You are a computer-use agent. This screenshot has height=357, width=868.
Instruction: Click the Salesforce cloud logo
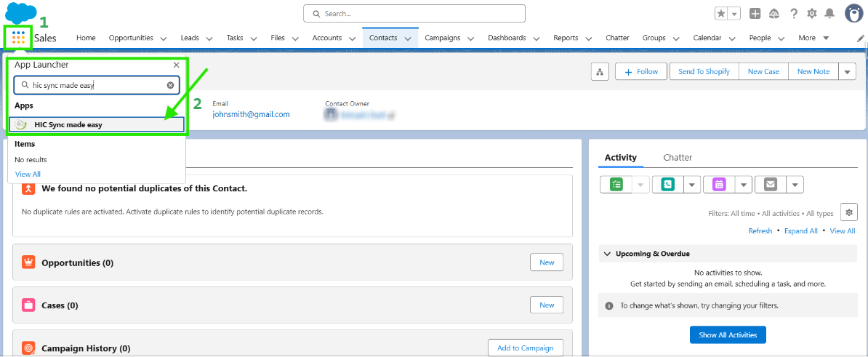click(20, 12)
